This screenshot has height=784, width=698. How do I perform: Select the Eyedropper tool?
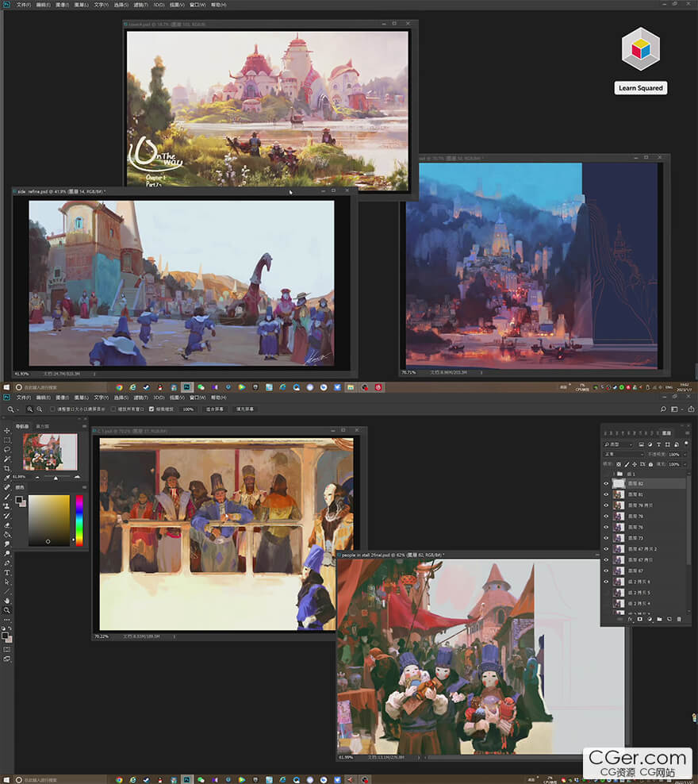pyautogui.click(x=7, y=478)
